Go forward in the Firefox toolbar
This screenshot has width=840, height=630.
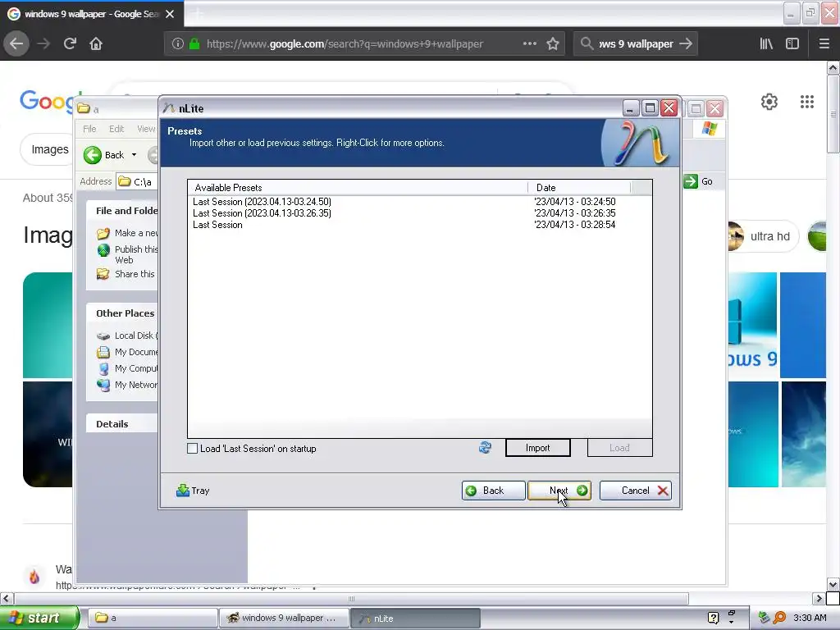pyautogui.click(x=44, y=44)
